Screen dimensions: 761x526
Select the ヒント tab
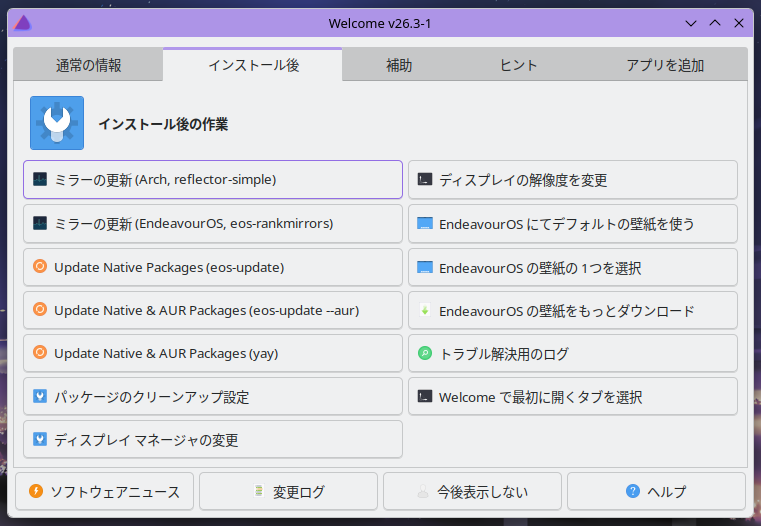[518, 65]
